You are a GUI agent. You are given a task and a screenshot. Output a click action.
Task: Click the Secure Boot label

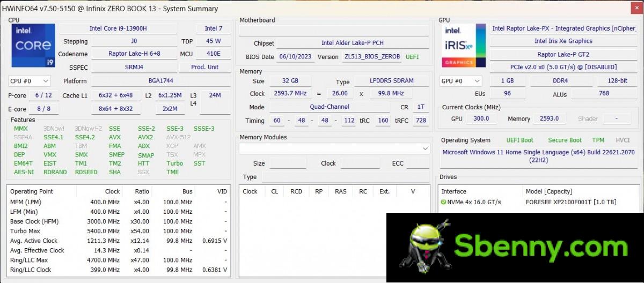[565, 140]
